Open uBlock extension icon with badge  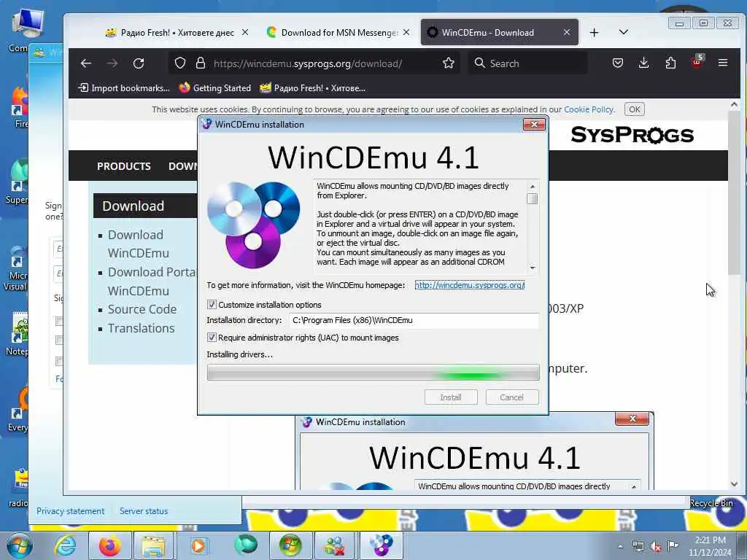(697, 62)
